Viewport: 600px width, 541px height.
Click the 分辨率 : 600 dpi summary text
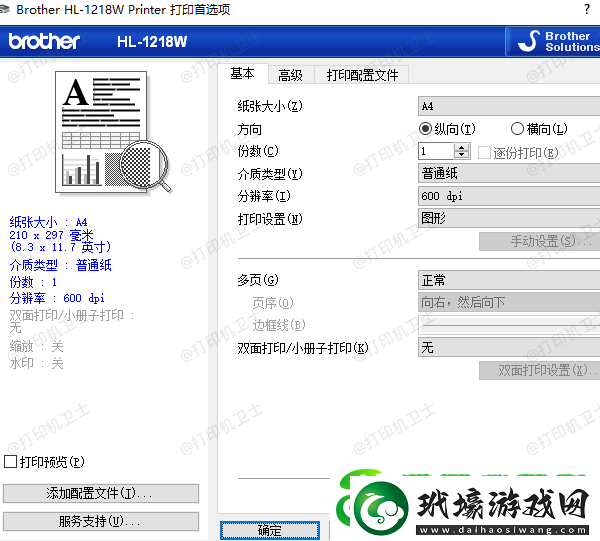click(57, 298)
